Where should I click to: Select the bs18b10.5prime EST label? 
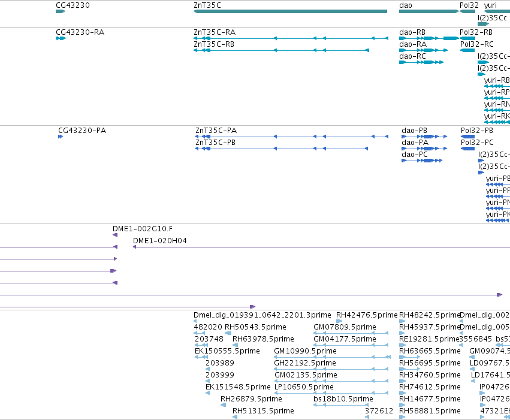click(x=343, y=399)
